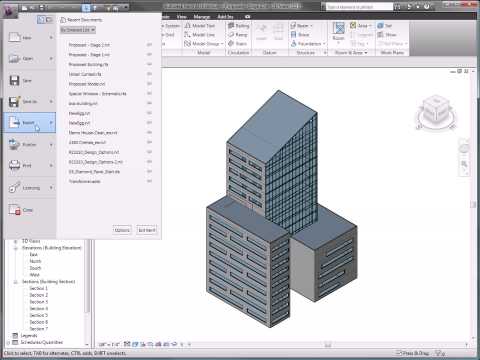Select the Brace structure tool
Screen dimensions: 480x360
[x=300, y=35]
